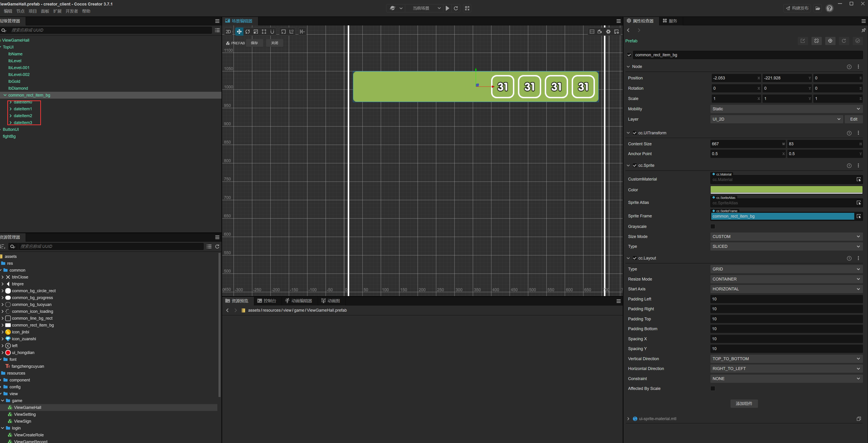Click the 添加组件 add component button
This screenshot has height=443, width=868.
[x=744, y=404]
